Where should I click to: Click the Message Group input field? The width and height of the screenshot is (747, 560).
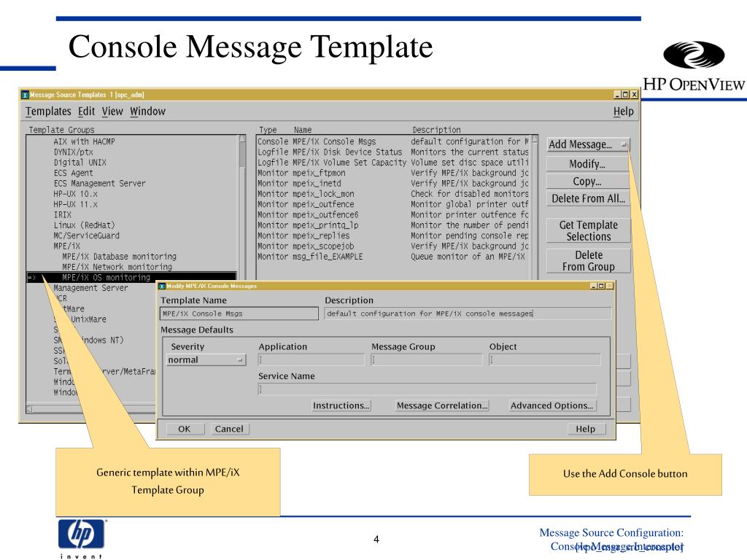pos(426,360)
